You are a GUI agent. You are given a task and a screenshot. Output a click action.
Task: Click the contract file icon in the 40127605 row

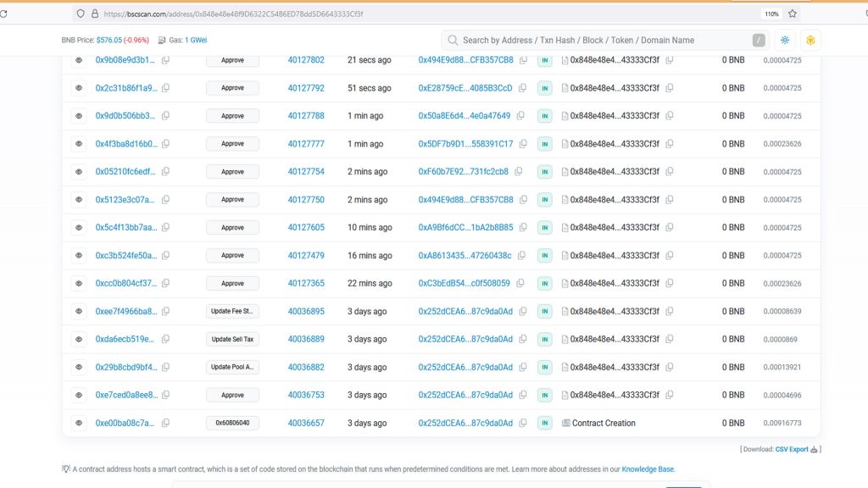(x=565, y=228)
